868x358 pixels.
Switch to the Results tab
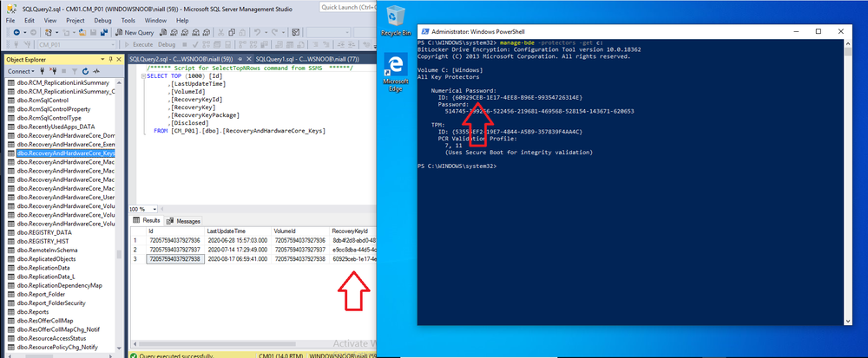[147, 220]
